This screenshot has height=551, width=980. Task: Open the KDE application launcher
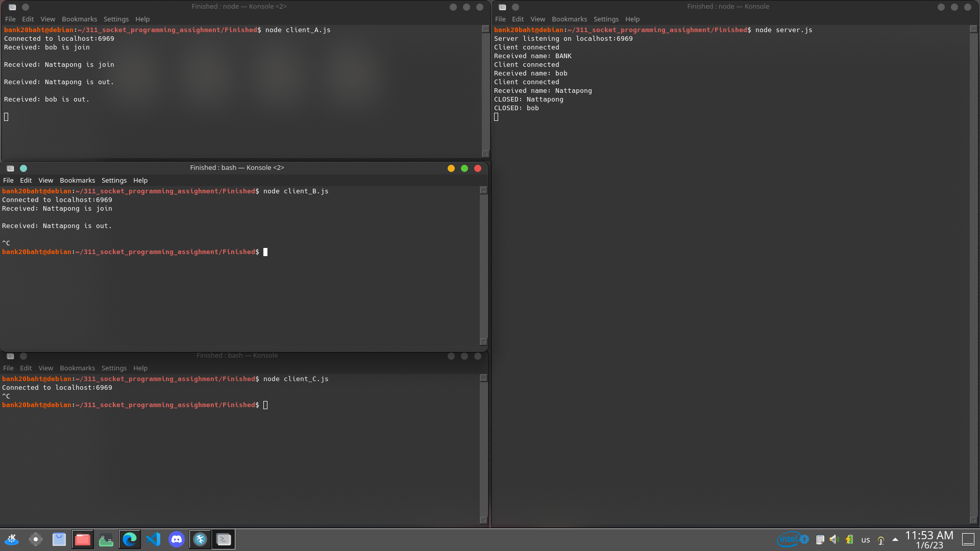pos(11,539)
